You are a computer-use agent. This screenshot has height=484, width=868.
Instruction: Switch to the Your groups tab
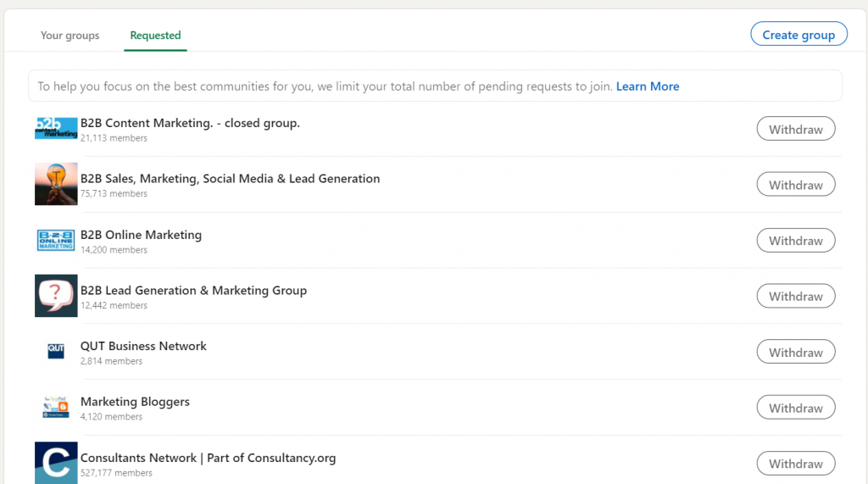pyautogui.click(x=70, y=36)
